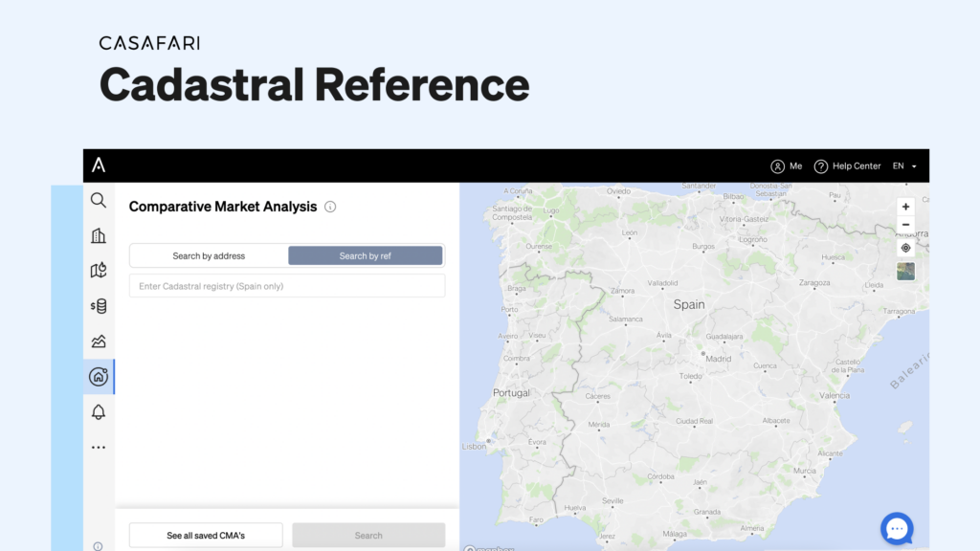The width and height of the screenshot is (980, 551).
Task: Select the Search by ref tab
Action: point(367,255)
